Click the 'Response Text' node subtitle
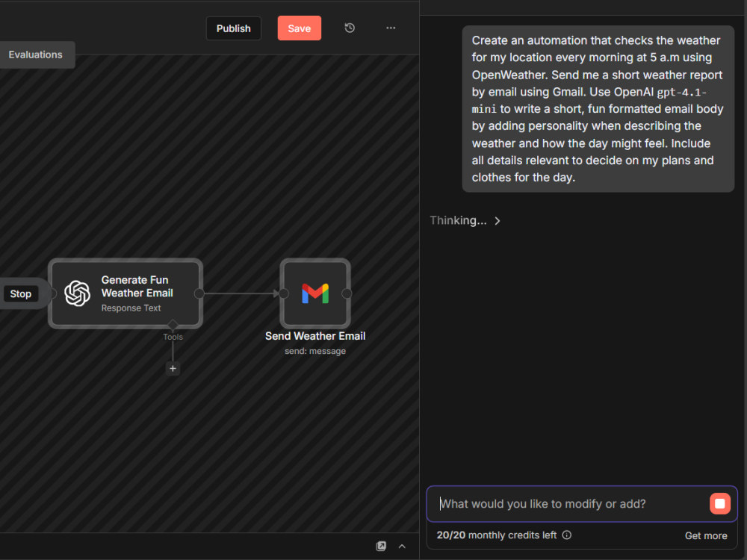Image resolution: width=747 pixels, height=560 pixels. 131,308
